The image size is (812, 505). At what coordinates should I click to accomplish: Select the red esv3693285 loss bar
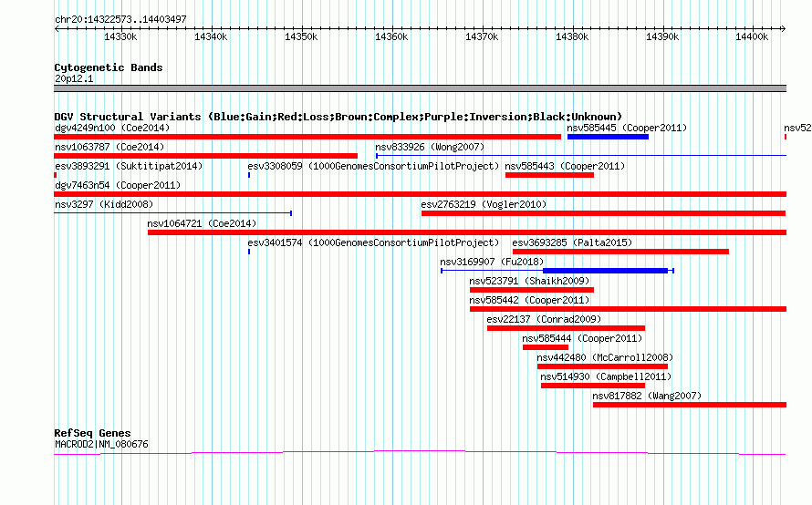pos(621,252)
